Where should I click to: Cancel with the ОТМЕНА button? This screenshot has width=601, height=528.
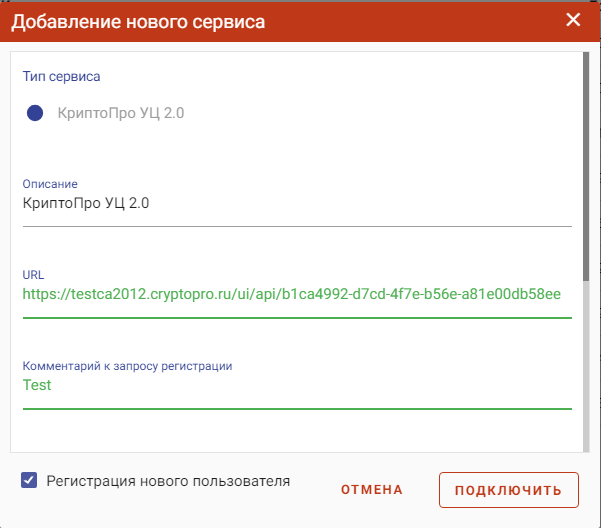(371, 490)
